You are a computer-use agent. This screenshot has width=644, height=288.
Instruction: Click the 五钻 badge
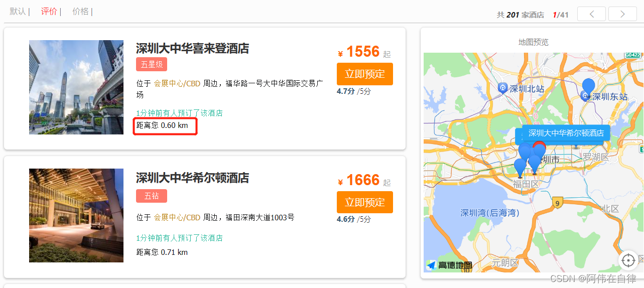click(152, 196)
